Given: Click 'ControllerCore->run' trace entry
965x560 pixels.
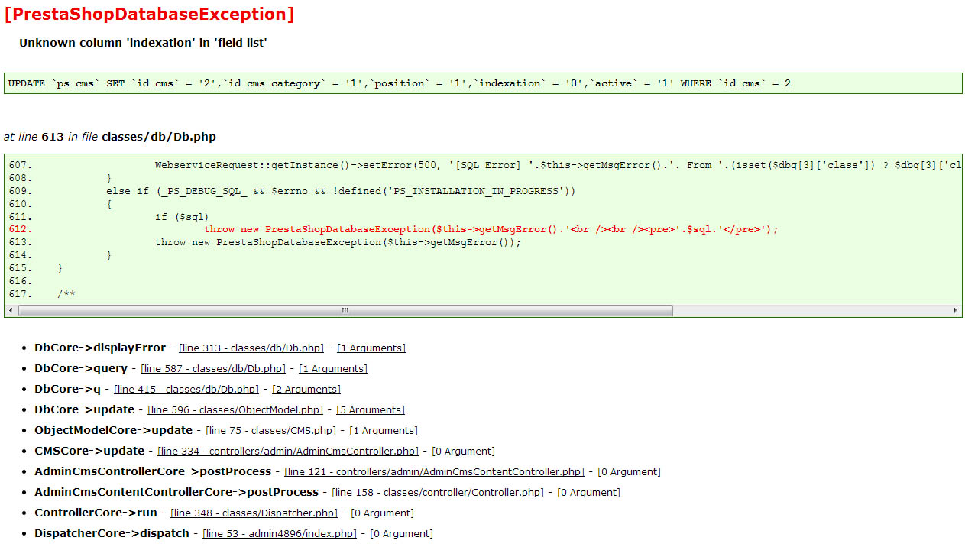Looking at the screenshot, I should click(96, 513).
